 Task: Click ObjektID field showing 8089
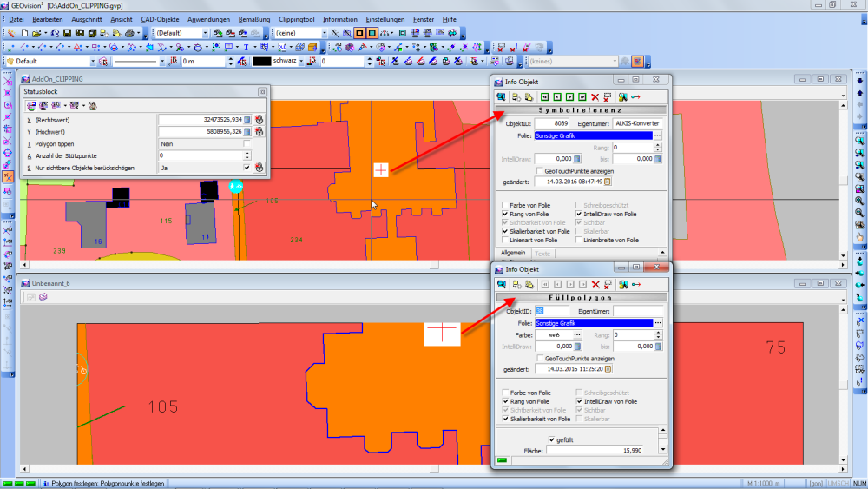point(550,124)
